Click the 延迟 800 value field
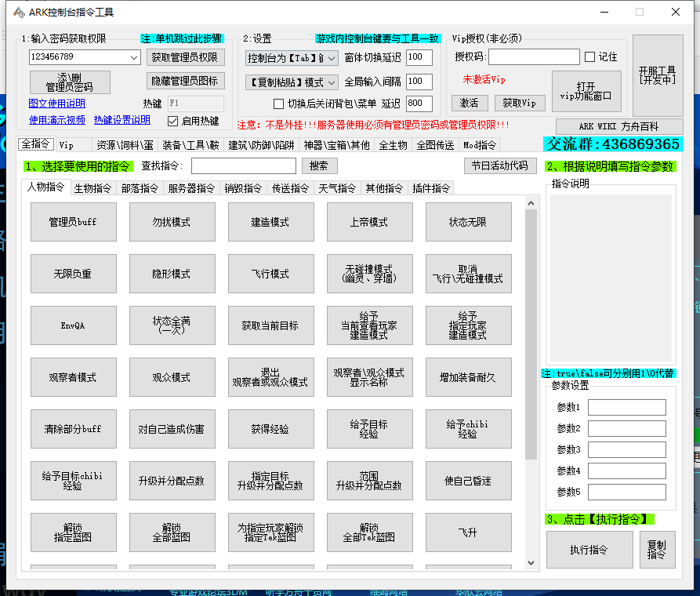Viewport: 700px width, 596px height. [x=419, y=104]
